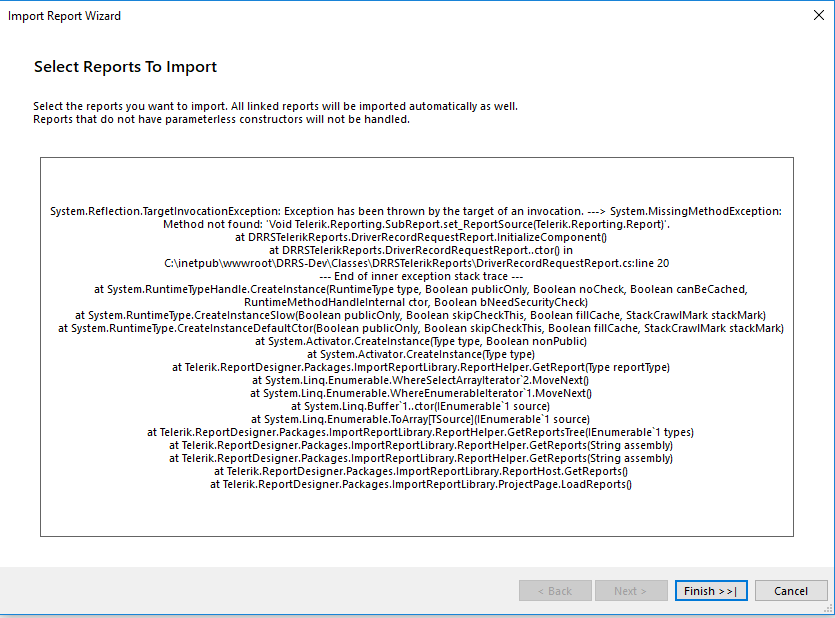Close the Import Report Wizard window
This screenshot has width=835, height=618.
click(x=819, y=15)
